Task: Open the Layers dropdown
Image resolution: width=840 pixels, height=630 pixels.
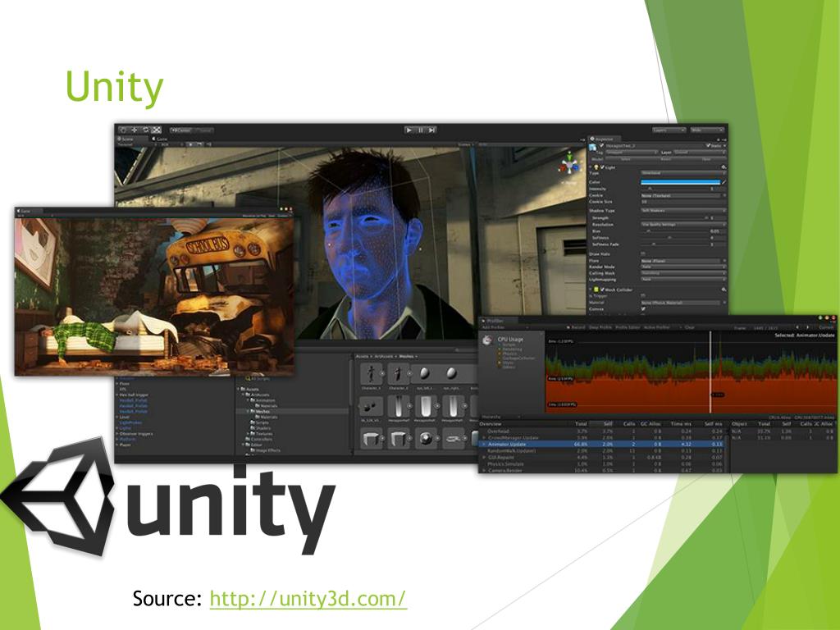Action: click(x=669, y=130)
